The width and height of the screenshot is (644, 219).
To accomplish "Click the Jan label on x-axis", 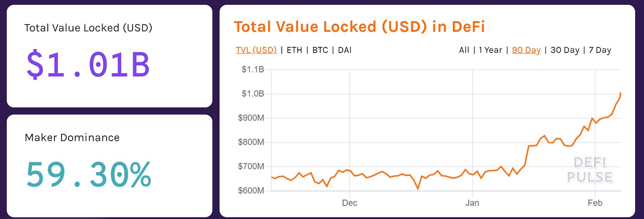I will pyautogui.click(x=472, y=203).
